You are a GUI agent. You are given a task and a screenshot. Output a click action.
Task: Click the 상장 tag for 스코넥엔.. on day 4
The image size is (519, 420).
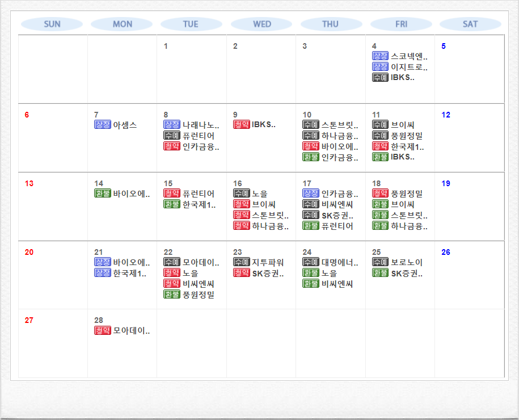point(380,56)
